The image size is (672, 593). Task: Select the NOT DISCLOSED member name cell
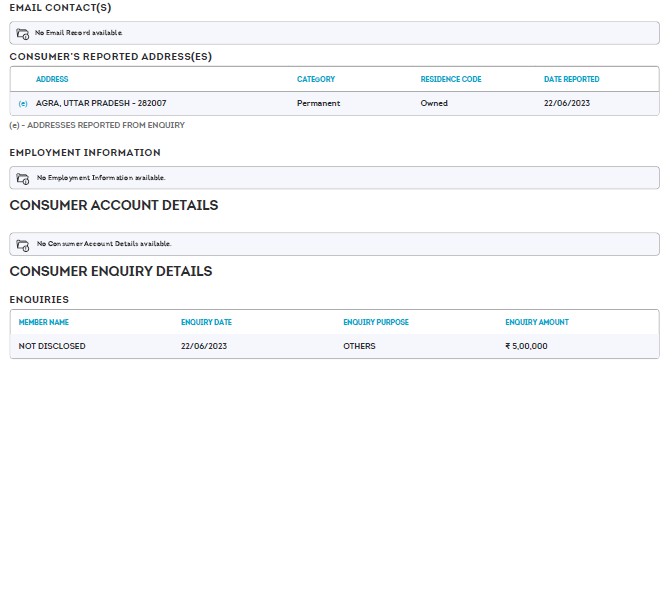[52, 346]
